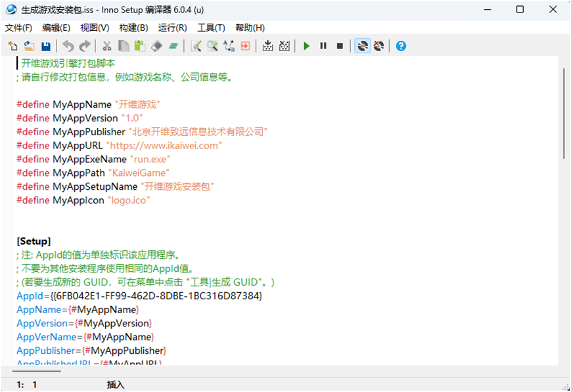Click the URL https://www.ikaiwei.com
The height and width of the screenshot is (392, 571).
pyautogui.click(x=164, y=146)
